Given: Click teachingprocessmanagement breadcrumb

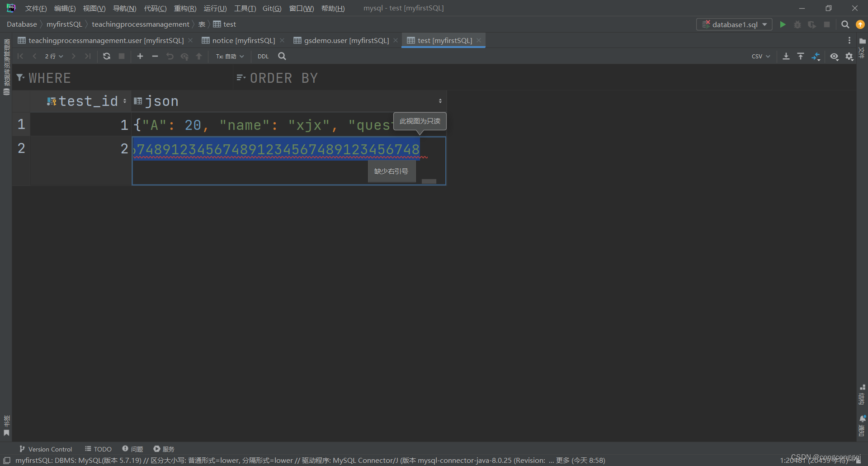Looking at the screenshot, I should pos(141,24).
